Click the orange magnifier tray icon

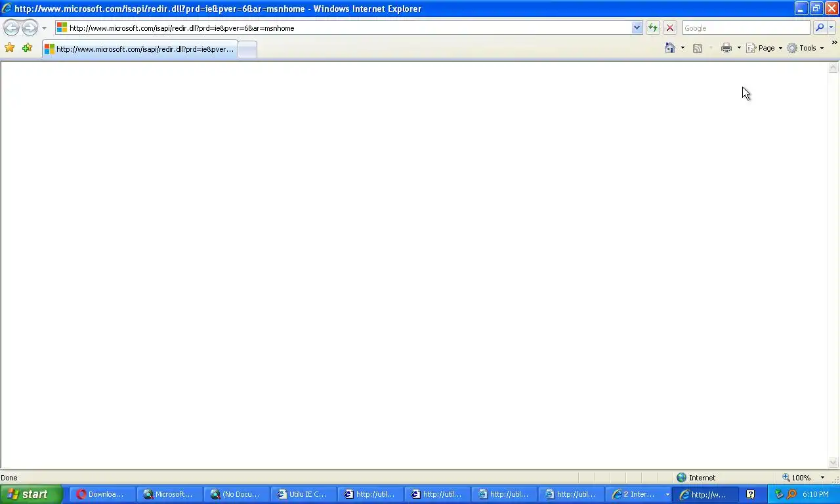pyautogui.click(x=791, y=495)
